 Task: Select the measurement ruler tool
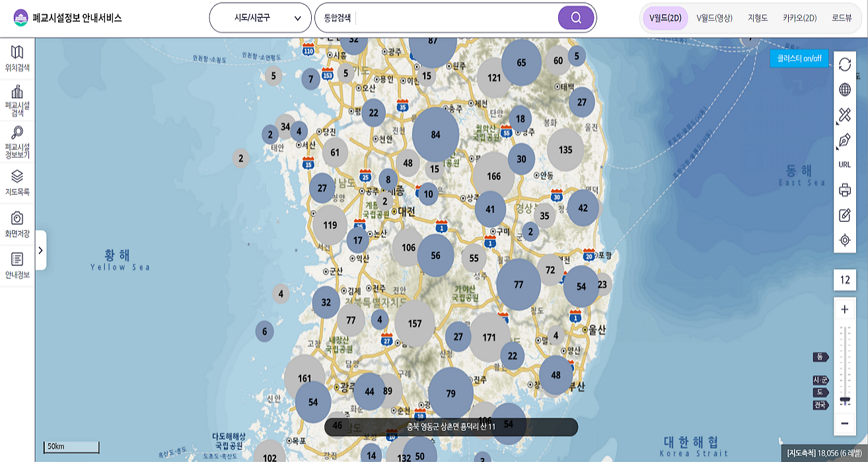pos(844,115)
